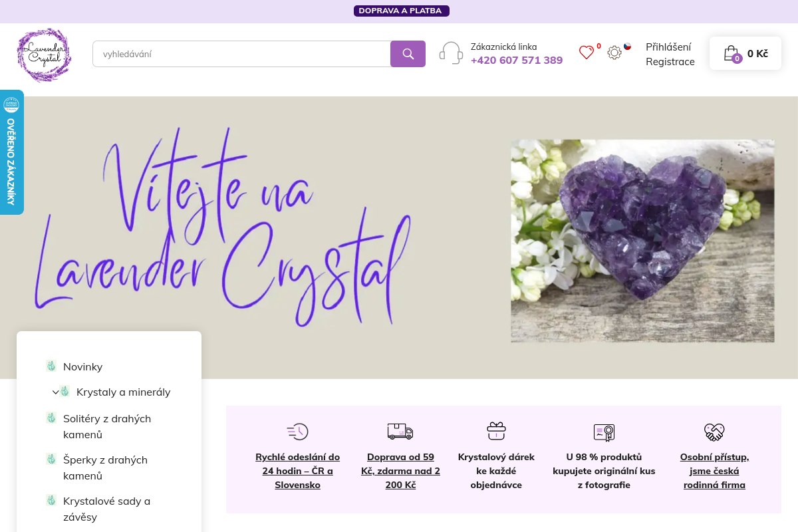The height and width of the screenshot is (532, 798).
Task: Click the certificate original piece icon
Action: [x=604, y=432]
